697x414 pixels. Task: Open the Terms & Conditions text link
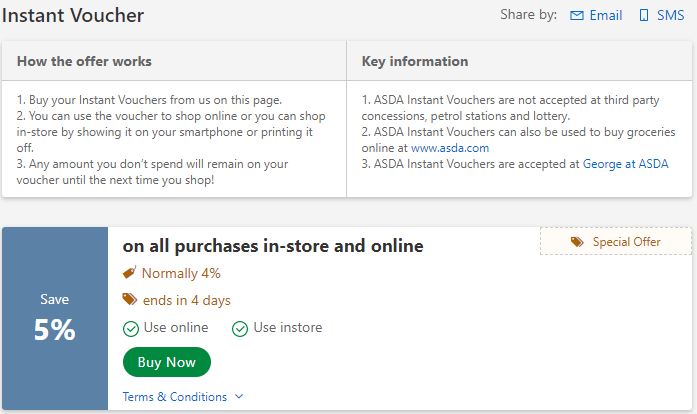tap(175, 397)
